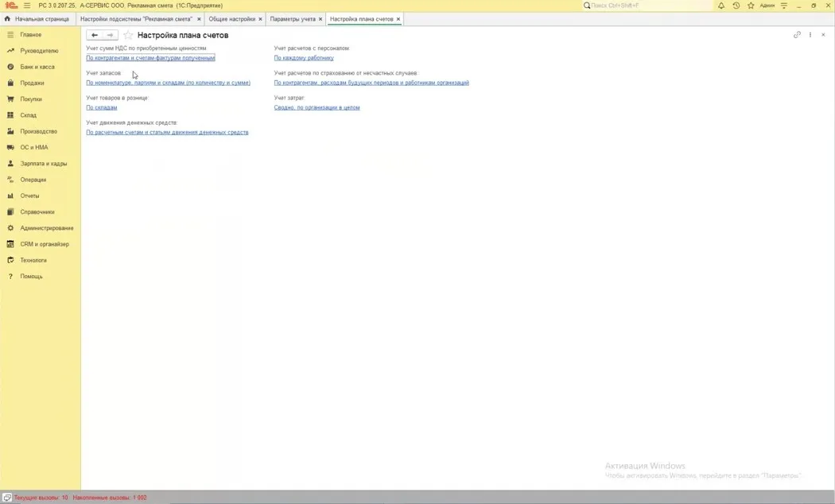Open link По контрагентам и счетам-фактурам полученным

click(151, 58)
